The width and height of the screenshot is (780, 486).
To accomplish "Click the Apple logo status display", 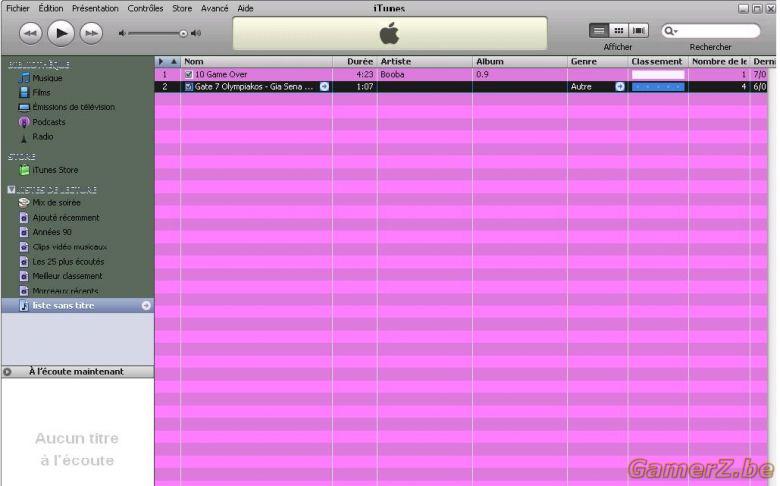I will point(390,33).
